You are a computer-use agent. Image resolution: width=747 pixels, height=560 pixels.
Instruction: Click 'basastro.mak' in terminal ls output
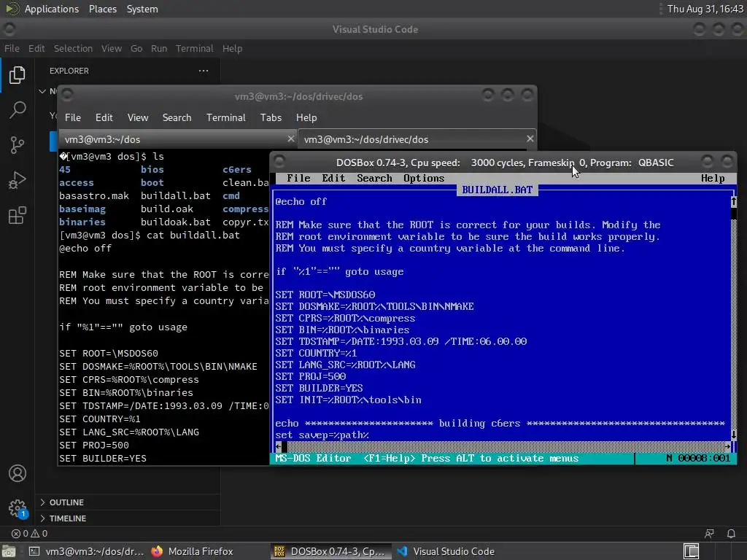pos(94,195)
